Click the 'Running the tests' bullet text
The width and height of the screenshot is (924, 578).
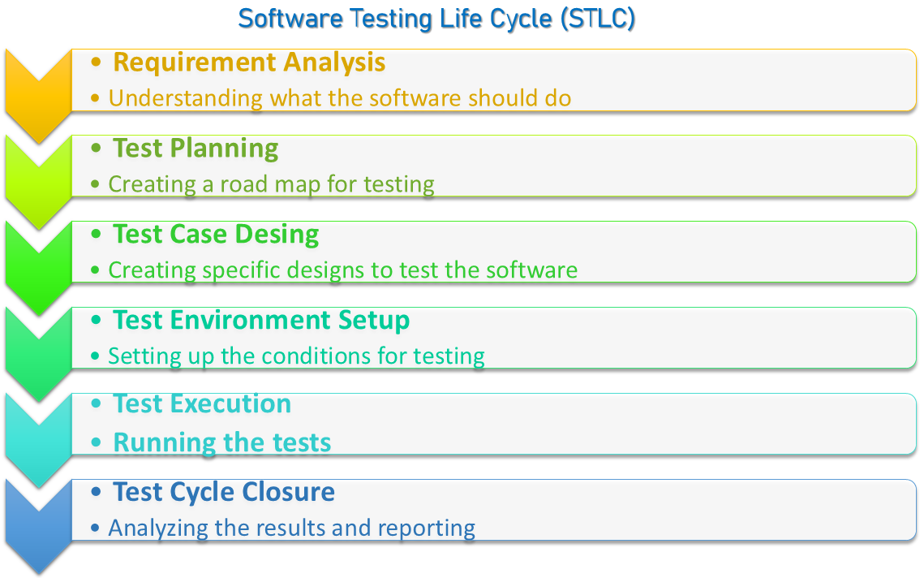click(x=221, y=442)
